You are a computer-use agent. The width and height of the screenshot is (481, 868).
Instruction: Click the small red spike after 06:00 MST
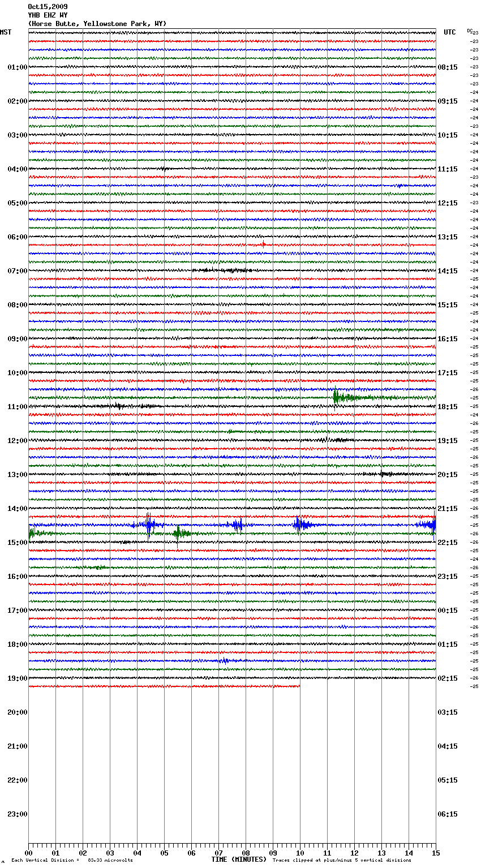pos(263,244)
